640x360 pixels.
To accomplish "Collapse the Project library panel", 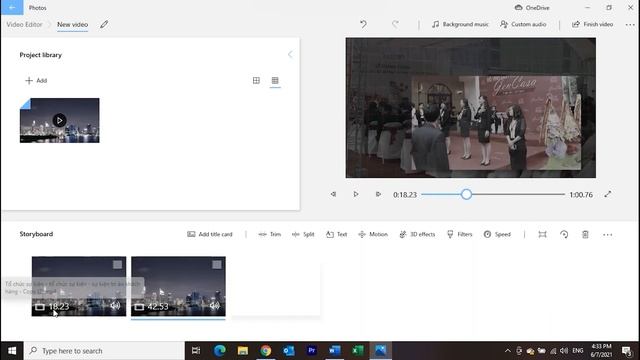I will [x=290, y=54].
